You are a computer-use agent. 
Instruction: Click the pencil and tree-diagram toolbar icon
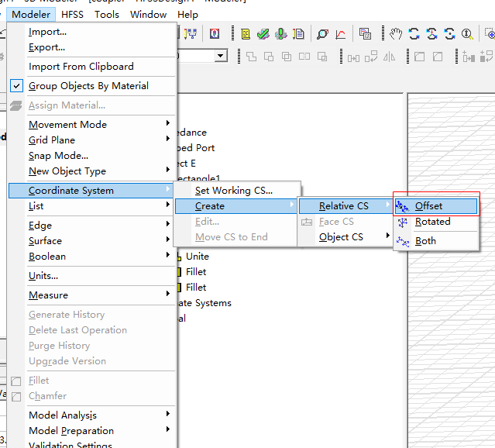coord(191,34)
